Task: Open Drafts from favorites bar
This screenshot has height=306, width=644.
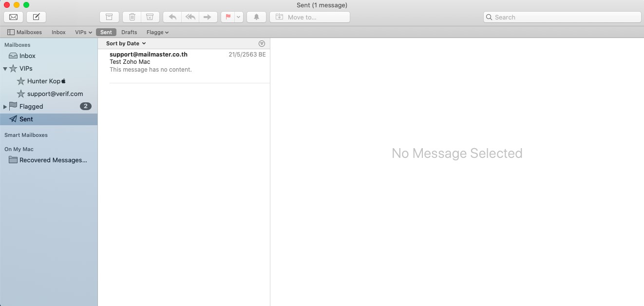Action: (129, 32)
